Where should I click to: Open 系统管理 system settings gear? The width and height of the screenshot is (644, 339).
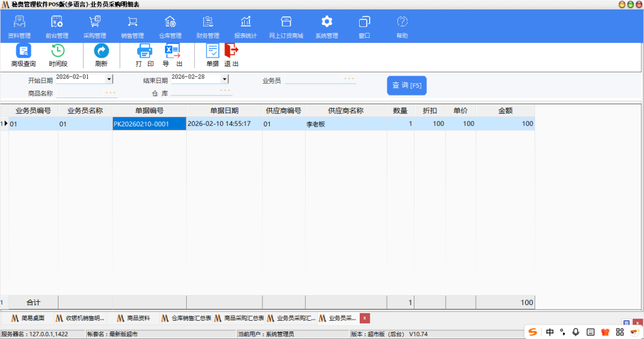(x=326, y=28)
